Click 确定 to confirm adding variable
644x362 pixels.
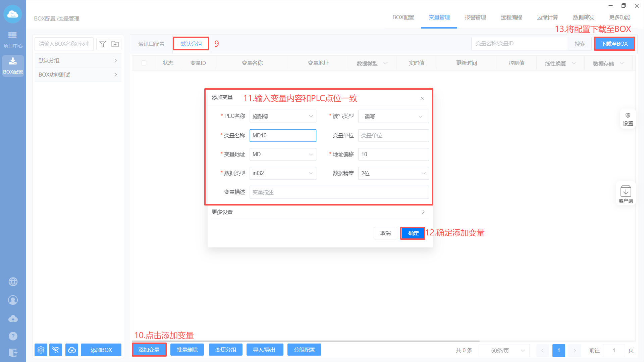413,233
